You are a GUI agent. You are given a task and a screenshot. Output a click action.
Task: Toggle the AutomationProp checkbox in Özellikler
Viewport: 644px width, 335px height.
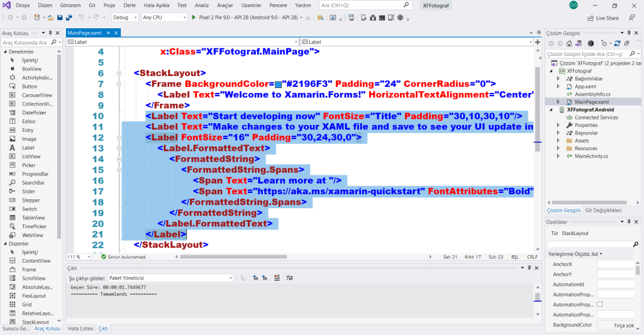(x=599, y=304)
